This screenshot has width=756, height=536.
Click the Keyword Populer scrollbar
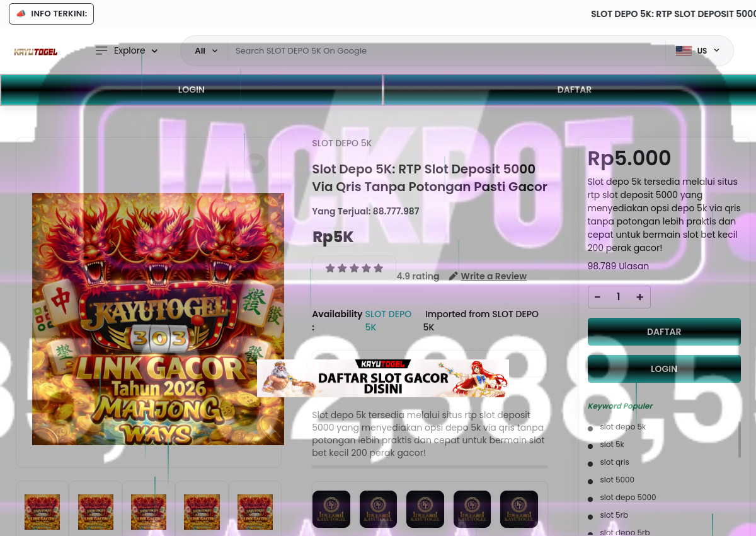pyautogui.click(x=739, y=440)
